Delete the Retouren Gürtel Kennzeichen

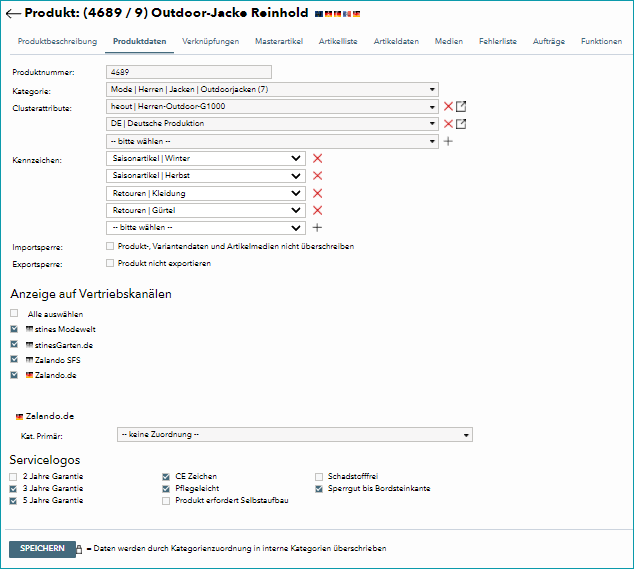click(x=317, y=210)
